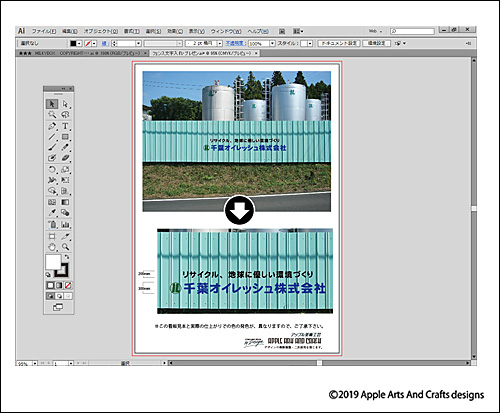
Task: Click the ドキュメント設定 button
Action: click(x=339, y=43)
